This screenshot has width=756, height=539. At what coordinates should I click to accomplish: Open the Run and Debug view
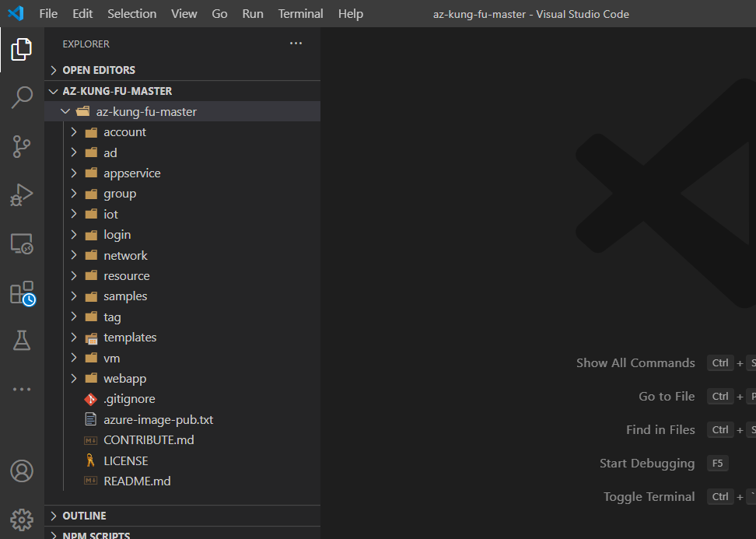tap(22, 194)
